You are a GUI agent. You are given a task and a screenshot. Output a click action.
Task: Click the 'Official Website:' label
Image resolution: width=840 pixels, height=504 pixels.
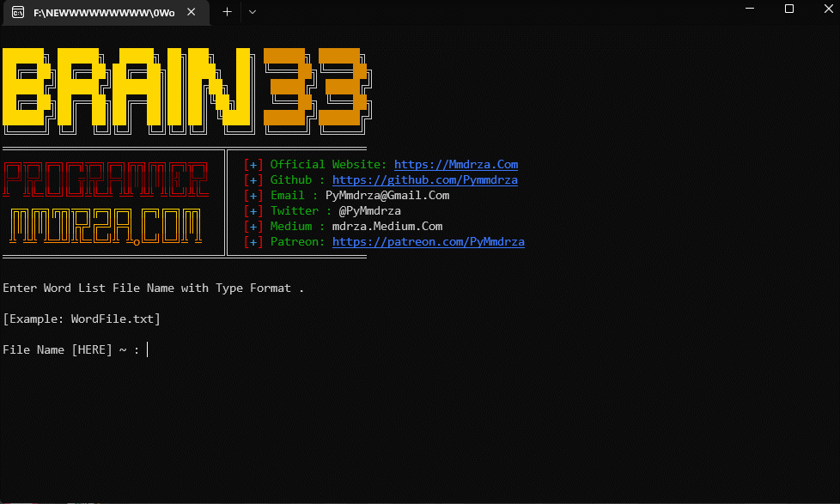point(328,165)
